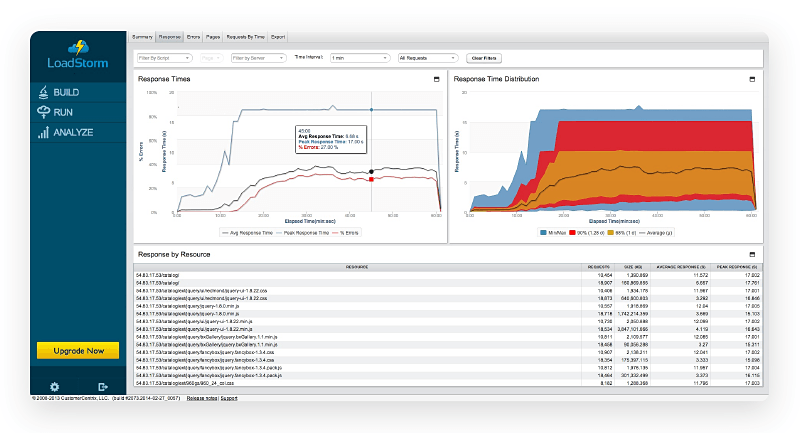Toggle 68% legend series
800x433 pixels.
click(x=621, y=233)
